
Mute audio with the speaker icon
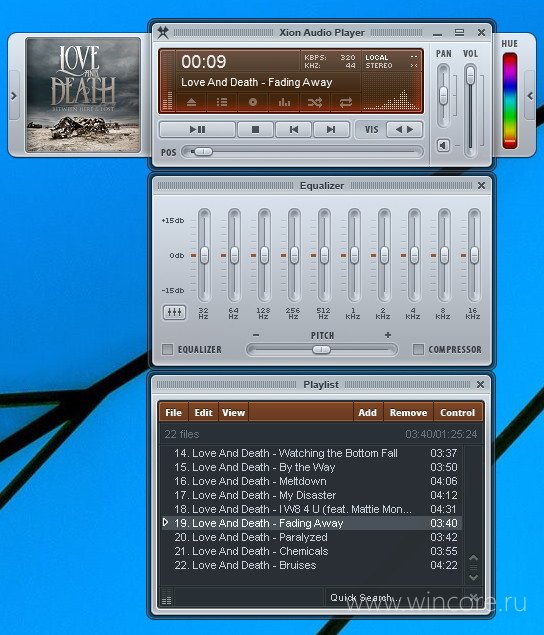[443, 145]
